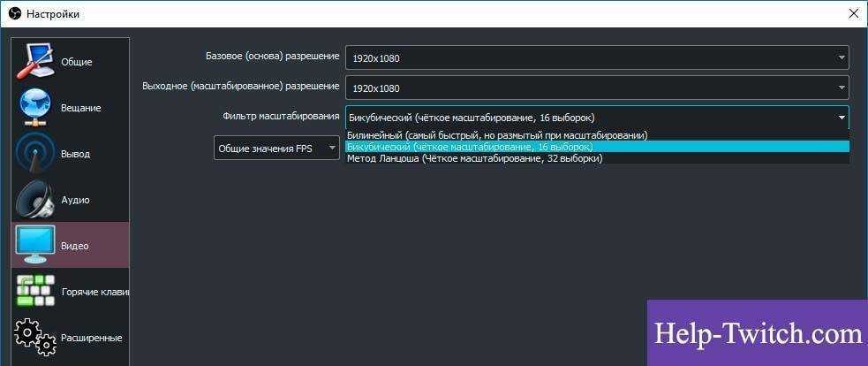Visit the Help-Twitch.com watermark link
This screenshot has height=366, width=868.
[x=758, y=334]
